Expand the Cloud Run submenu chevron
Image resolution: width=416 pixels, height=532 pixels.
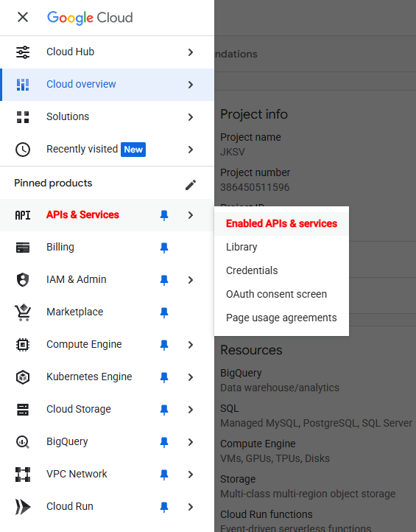tap(191, 507)
